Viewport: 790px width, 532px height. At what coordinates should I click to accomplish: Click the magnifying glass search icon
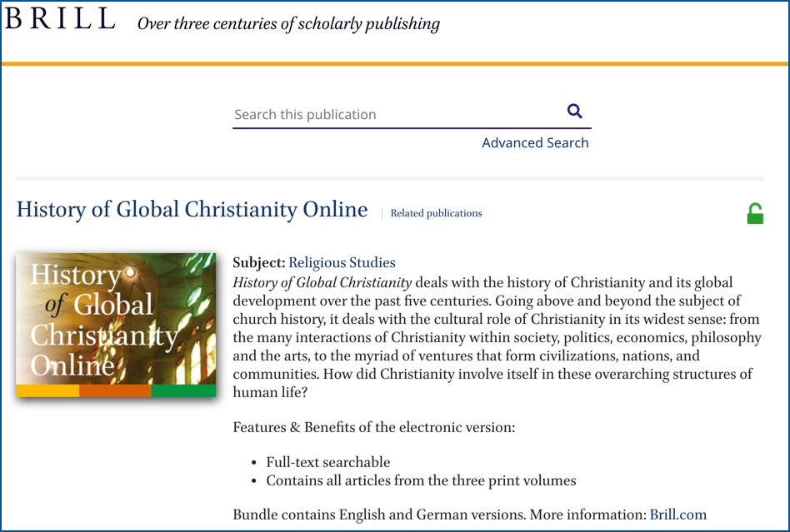(574, 111)
